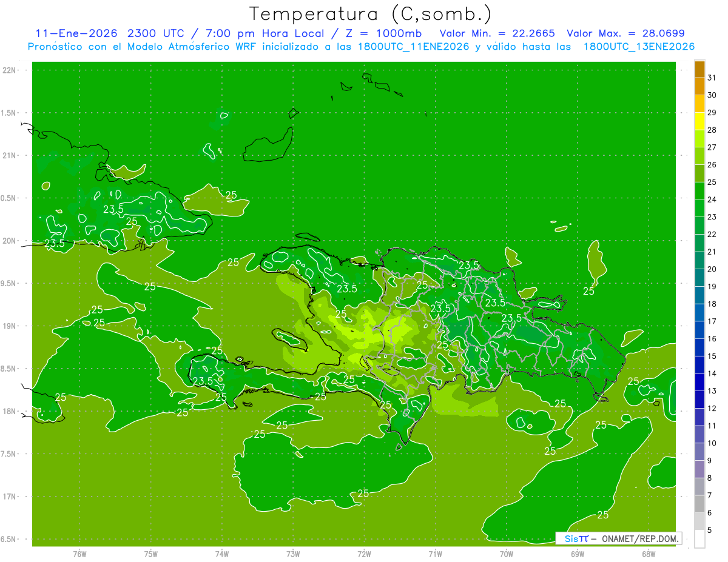Click the color scale label "28"
The image size is (728, 562).
pyautogui.click(x=712, y=130)
